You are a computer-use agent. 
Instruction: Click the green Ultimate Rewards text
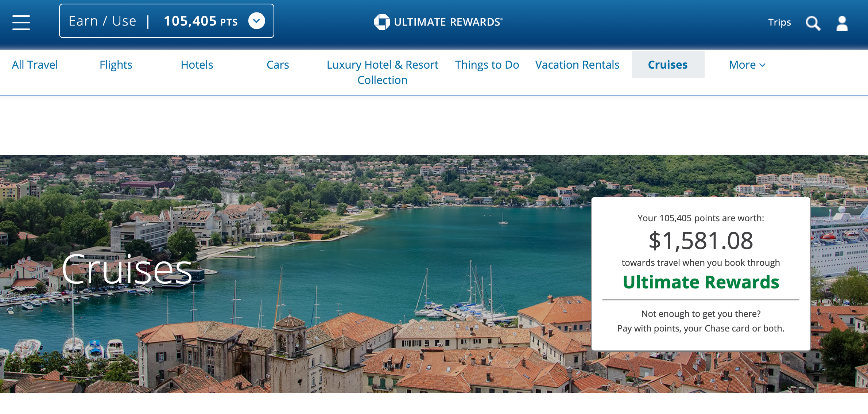click(701, 282)
